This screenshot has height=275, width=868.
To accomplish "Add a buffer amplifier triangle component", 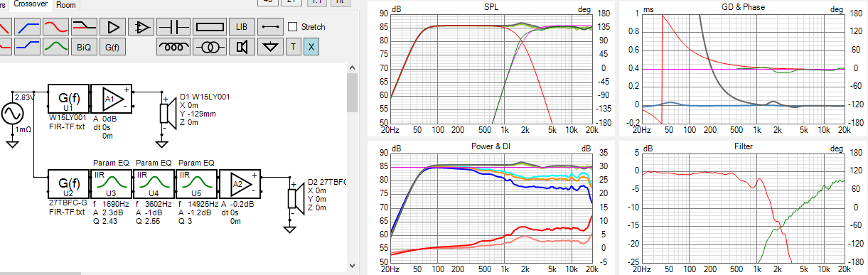I will tap(112, 27).
